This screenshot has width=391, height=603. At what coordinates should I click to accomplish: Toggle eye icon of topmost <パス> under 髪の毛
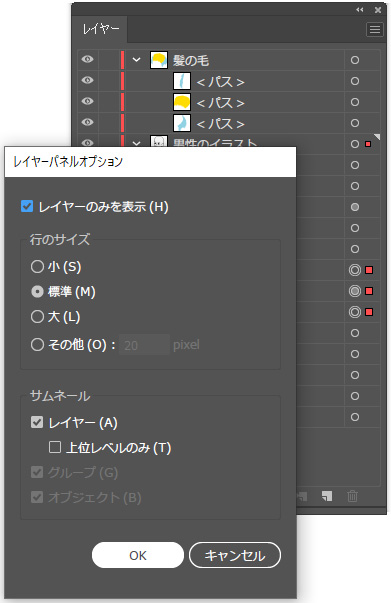tap(88, 80)
